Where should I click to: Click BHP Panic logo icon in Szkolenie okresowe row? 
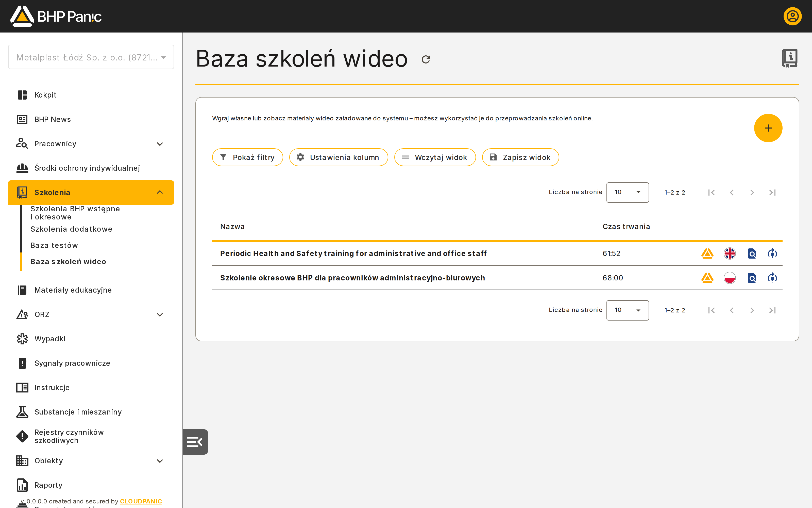click(x=707, y=278)
